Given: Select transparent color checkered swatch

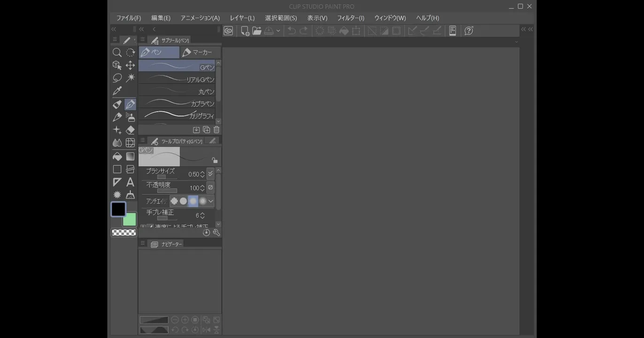Looking at the screenshot, I should pyautogui.click(x=124, y=232).
